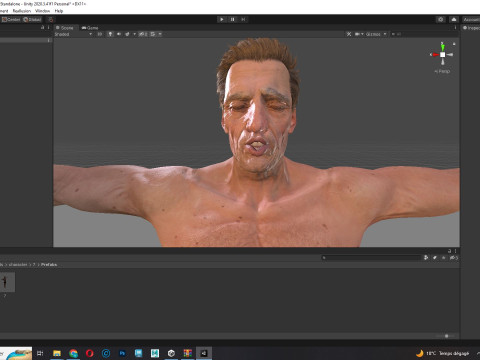Open the Collab/services gear icon
The width and height of the screenshot is (480, 360).
click(x=440, y=19)
